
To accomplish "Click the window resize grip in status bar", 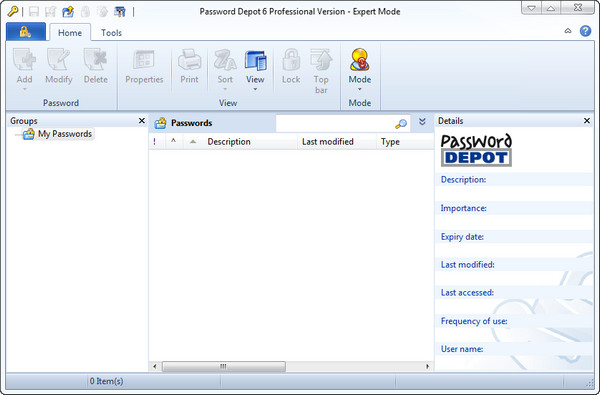I will point(590,382).
